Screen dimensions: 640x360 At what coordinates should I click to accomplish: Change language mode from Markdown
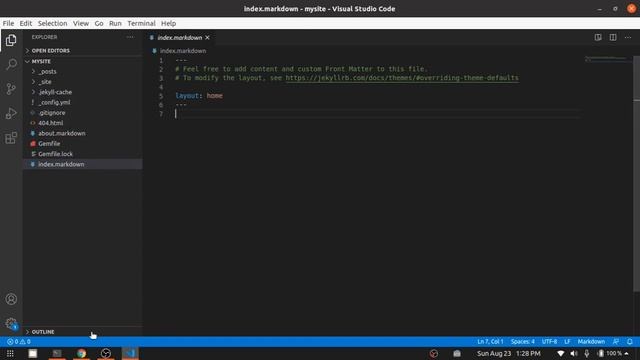[591, 342]
